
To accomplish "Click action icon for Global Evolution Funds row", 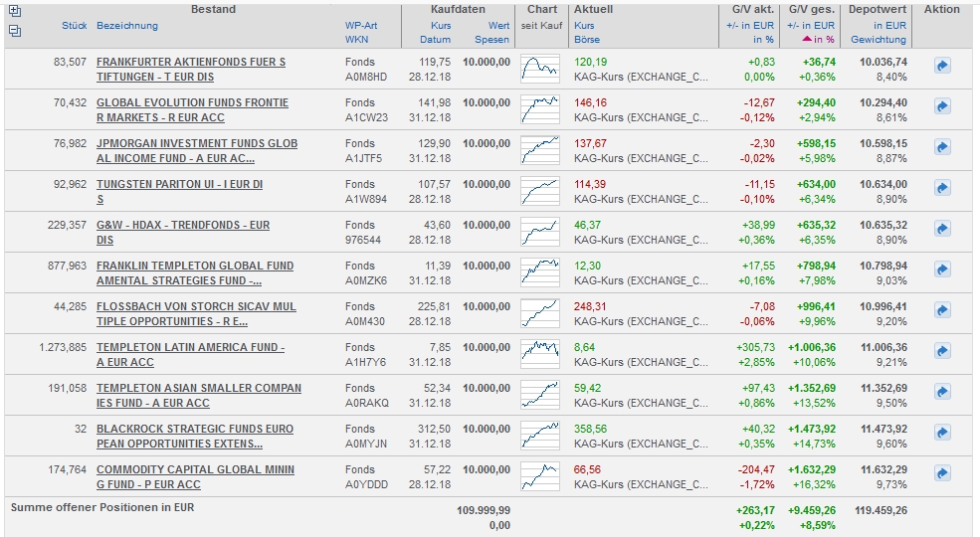I will [942, 106].
